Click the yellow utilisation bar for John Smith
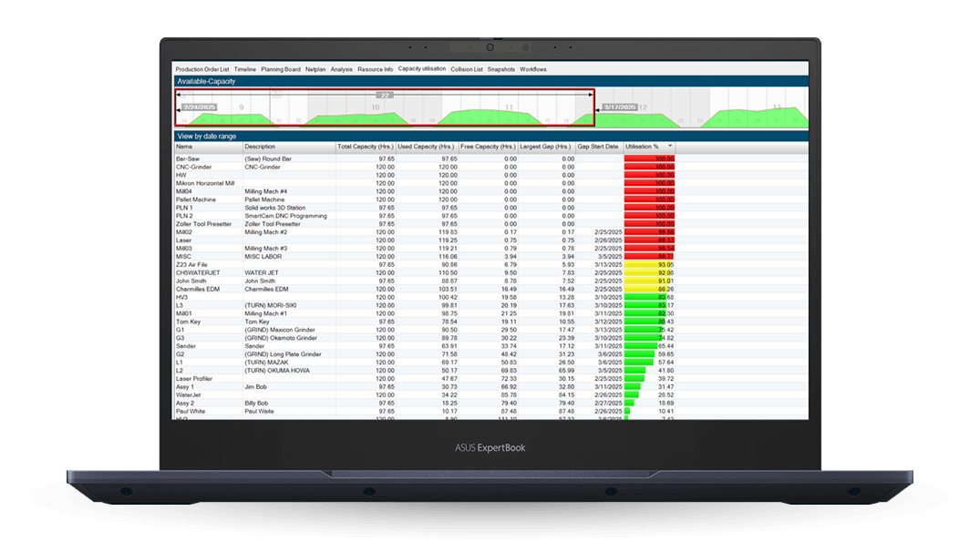 point(647,281)
